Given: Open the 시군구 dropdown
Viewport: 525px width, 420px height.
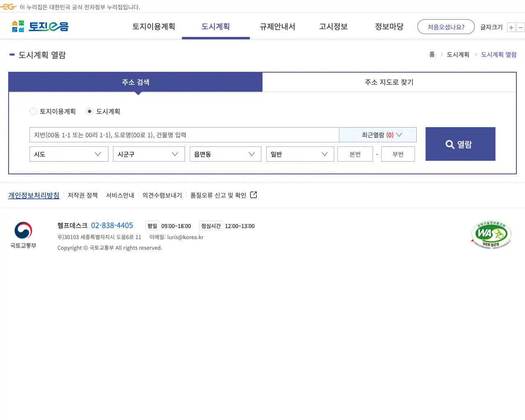Looking at the screenshot, I should coord(148,154).
